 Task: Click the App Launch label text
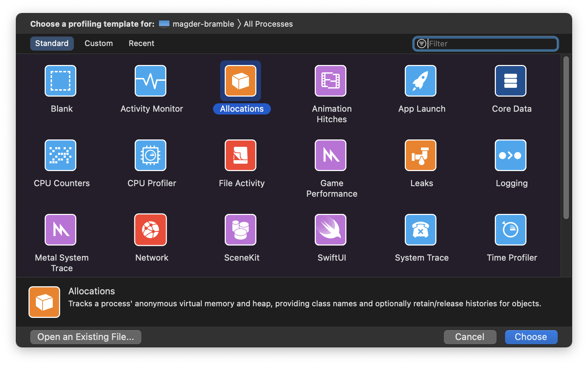[x=422, y=109]
